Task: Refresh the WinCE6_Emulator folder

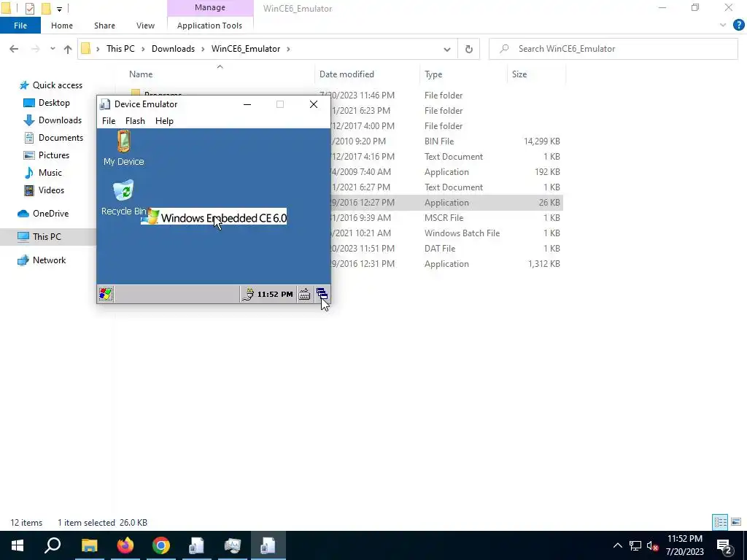Action: coord(469,49)
